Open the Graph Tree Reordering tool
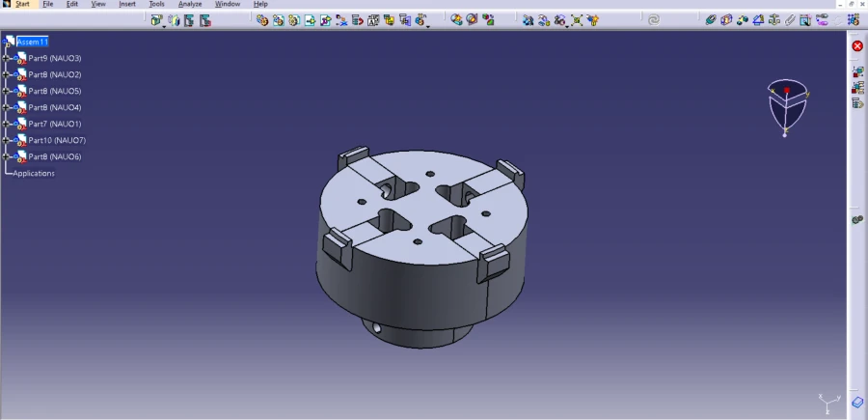Image resolution: width=868 pixels, height=420 pixels. pos(358,20)
